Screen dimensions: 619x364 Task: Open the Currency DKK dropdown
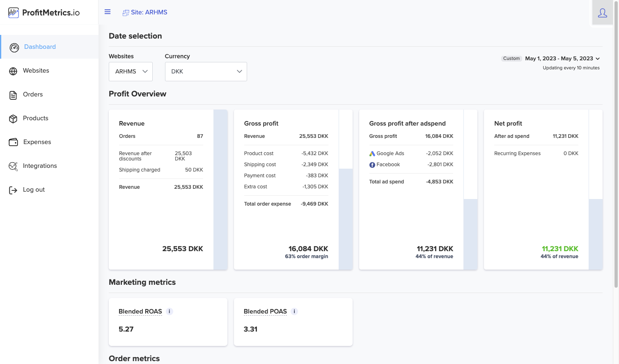click(x=206, y=71)
